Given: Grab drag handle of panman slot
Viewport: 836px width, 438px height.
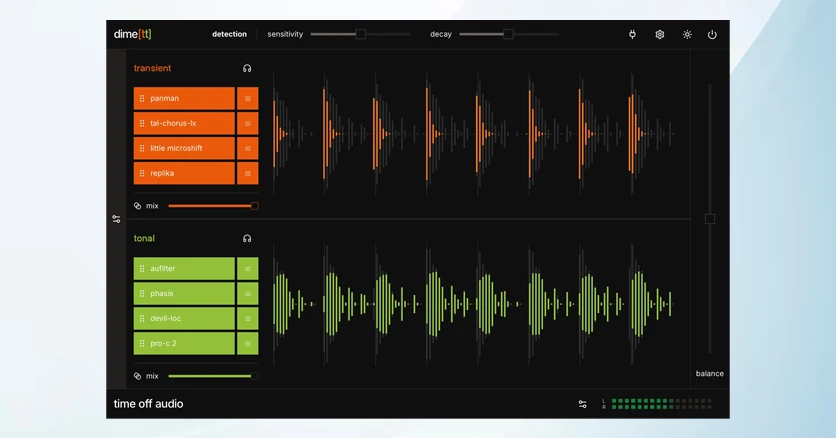Looking at the screenshot, I should click(142, 99).
